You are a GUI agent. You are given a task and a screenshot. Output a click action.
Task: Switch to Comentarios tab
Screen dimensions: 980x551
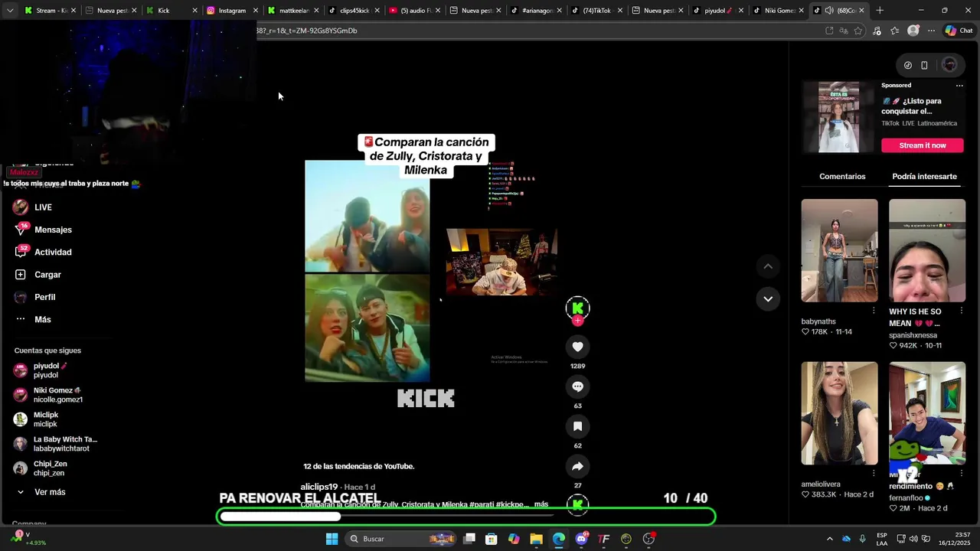(x=842, y=177)
